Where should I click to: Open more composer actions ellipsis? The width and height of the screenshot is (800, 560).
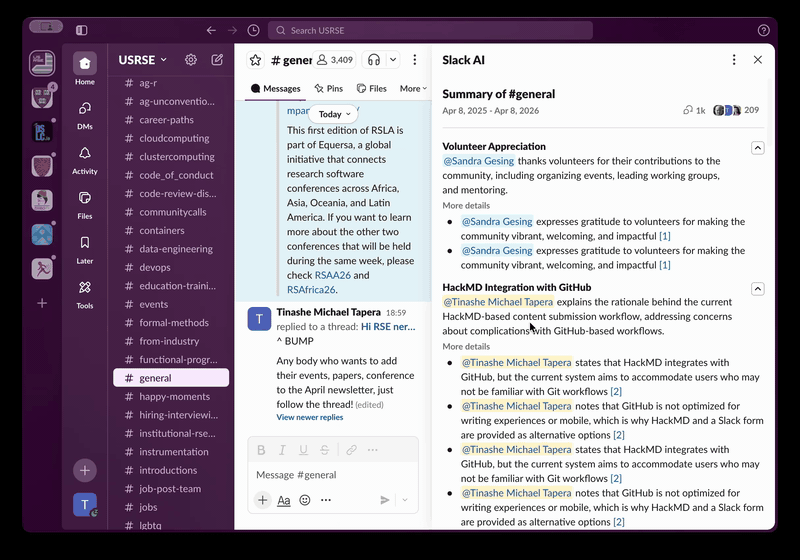[326, 500]
